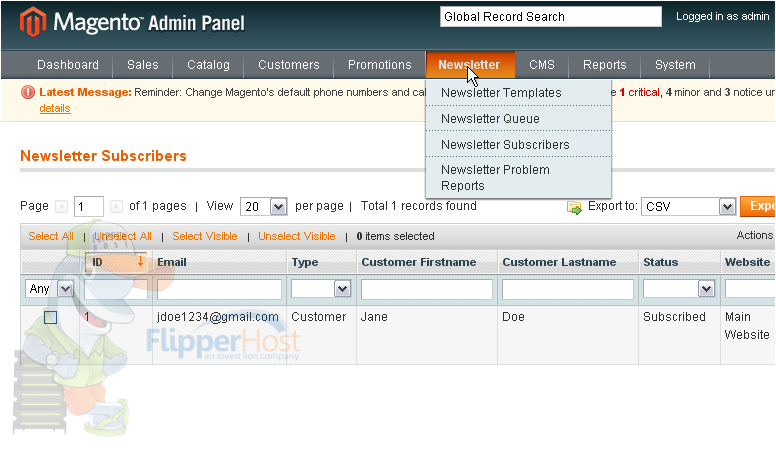
Task: Sort by the Website column header
Action: pyautogui.click(x=747, y=262)
